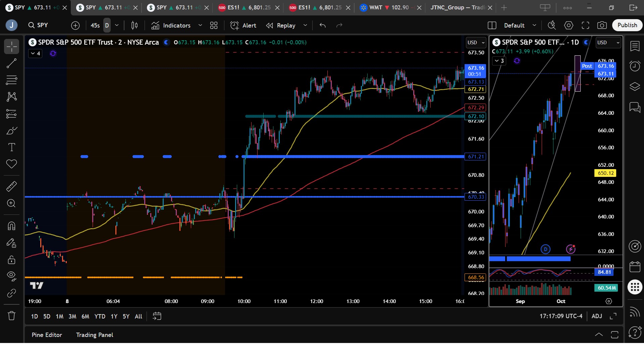Viewport: 644px width, 344px height.
Task: Collapse the daily chart legend showing 3
Action: pyautogui.click(x=499, y=61)
